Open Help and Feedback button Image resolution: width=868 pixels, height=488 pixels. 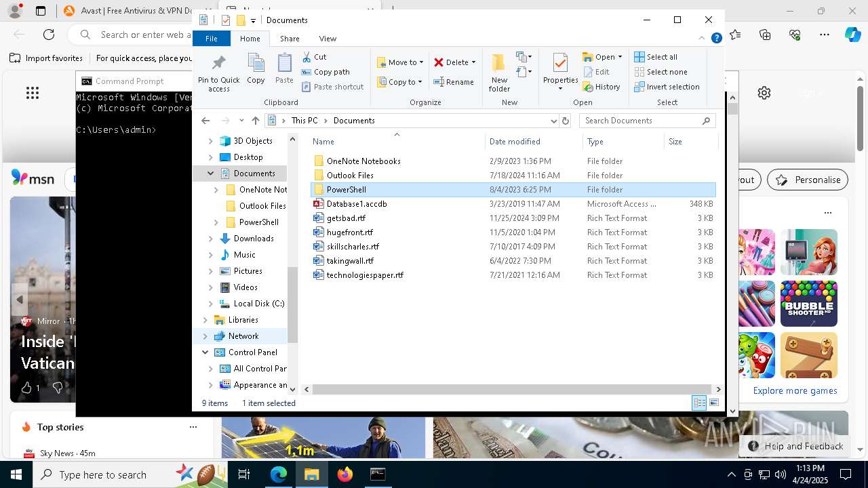[796, 446]
